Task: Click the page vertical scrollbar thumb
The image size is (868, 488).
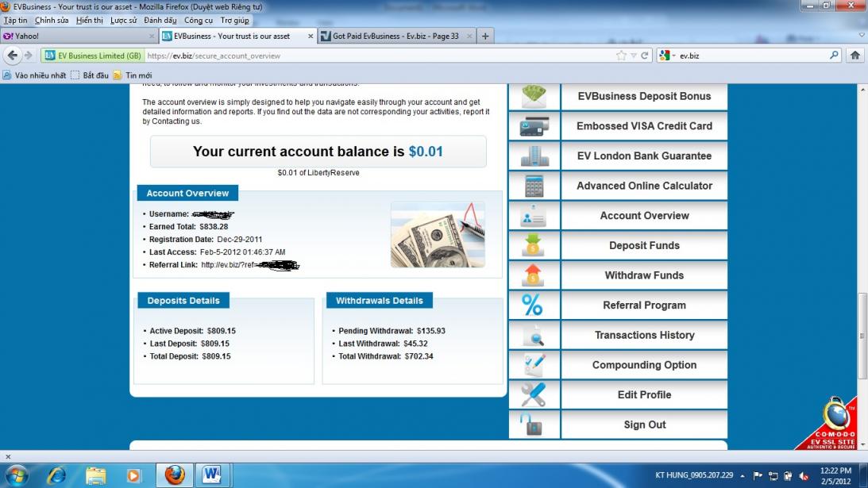Action: [862, 336]
